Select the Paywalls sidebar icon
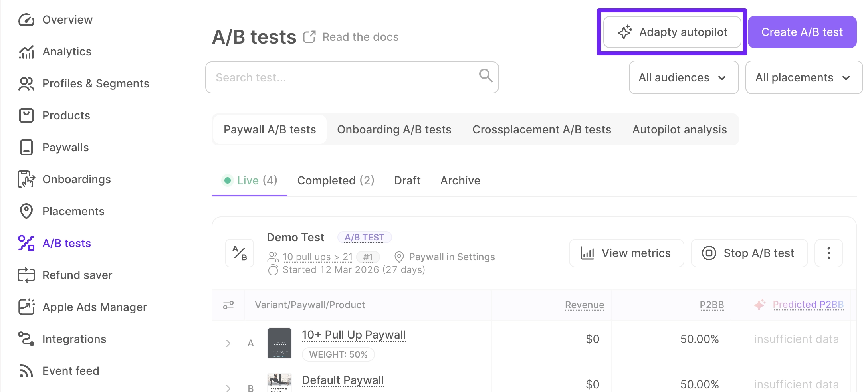Image resolution: width=868 pixels, height=392 pixels. click(x=26, y=147)
